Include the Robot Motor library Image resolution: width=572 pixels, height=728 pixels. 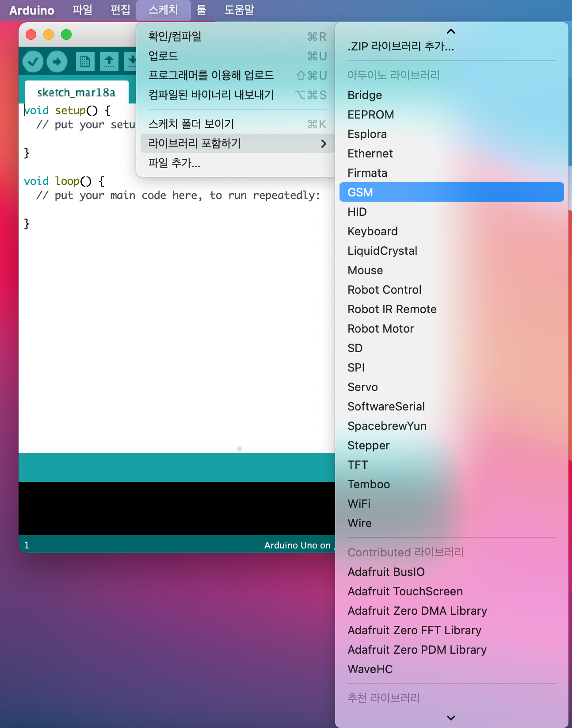tap(451, 329)
